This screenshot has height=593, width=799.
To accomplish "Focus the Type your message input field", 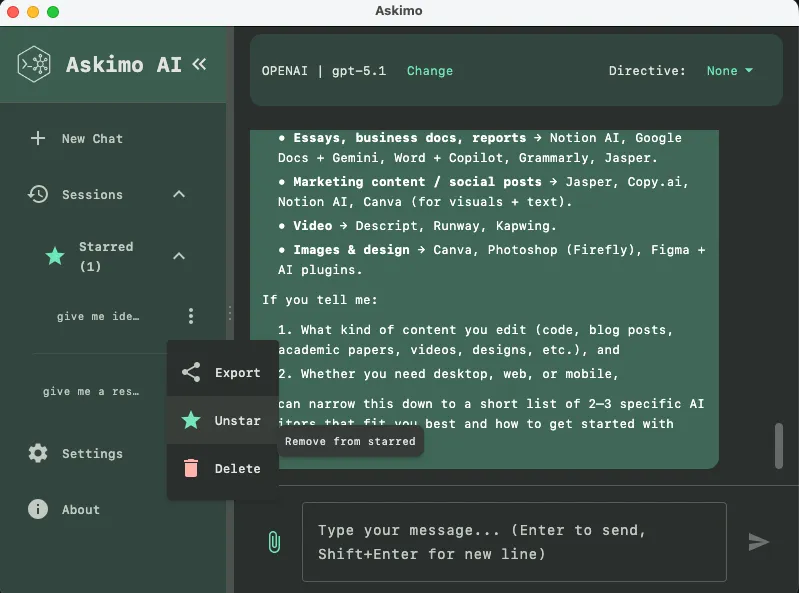I will click(513, 542).
